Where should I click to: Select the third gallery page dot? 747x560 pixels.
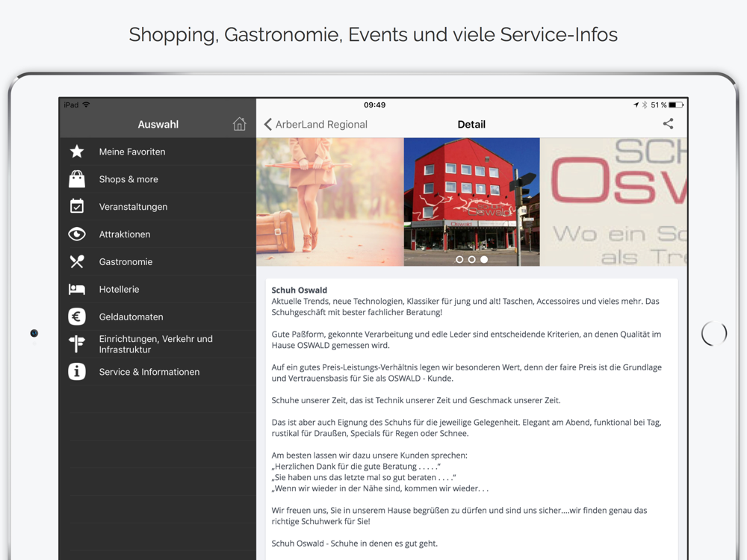pyautogui.click(x=484, y=260)
